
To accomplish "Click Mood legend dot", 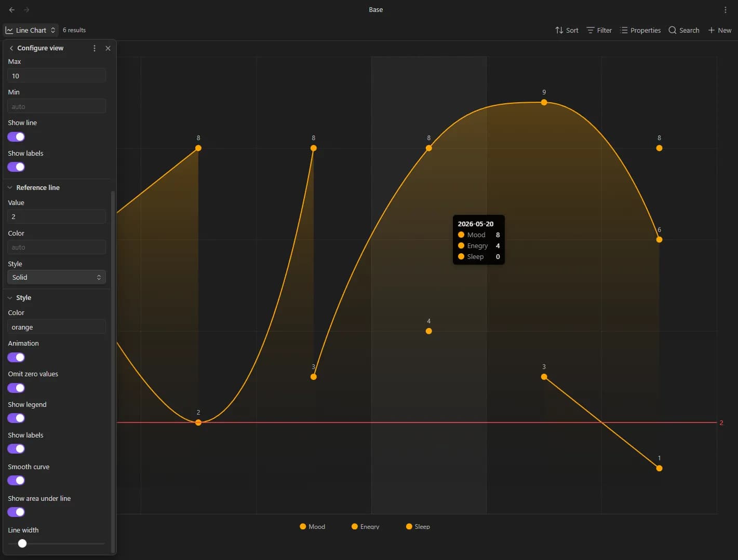I will coord(303,526).
